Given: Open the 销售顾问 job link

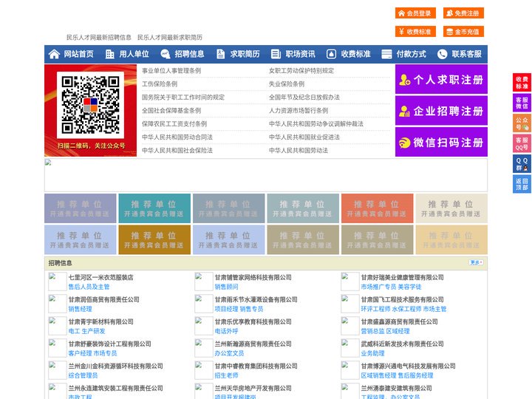Looking at the screenshot, I should coord(226,287).
